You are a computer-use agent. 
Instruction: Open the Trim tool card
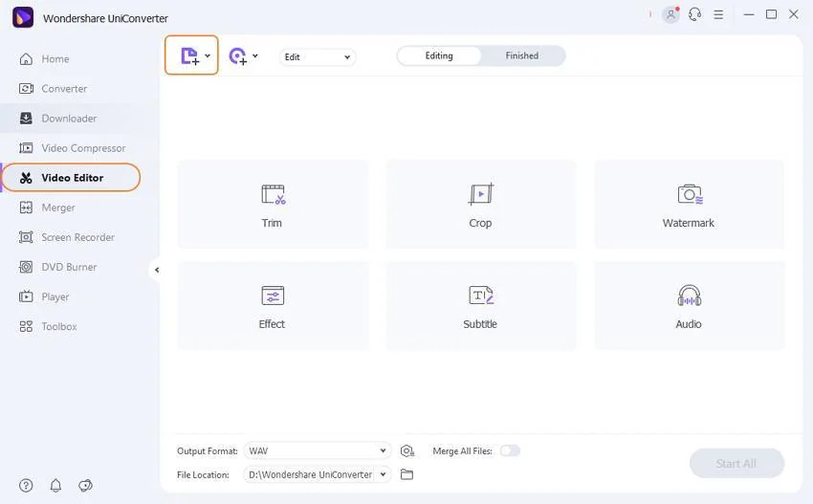273,205
